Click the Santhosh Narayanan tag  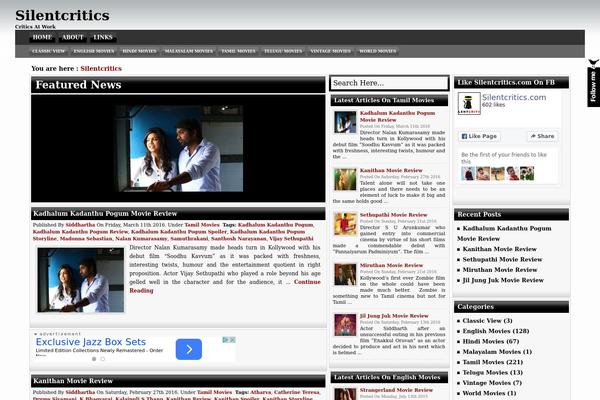[x=238, y=239]
